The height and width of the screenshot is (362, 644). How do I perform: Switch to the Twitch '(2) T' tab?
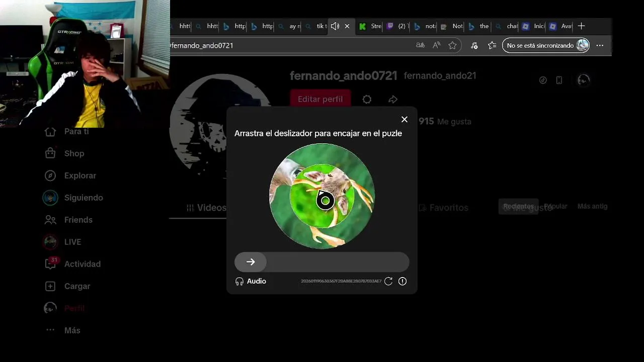click(397, 26)
